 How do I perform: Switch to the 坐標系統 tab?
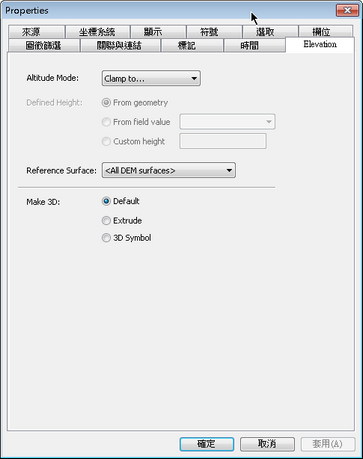[x=97, y=32]
